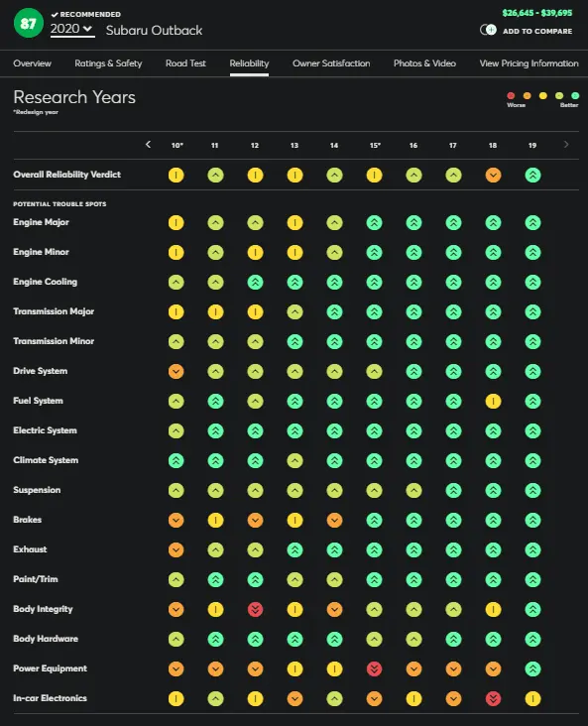Click the red Worse legend dot
The width and height of the screenshot is (588, 726).
(511, 96)
